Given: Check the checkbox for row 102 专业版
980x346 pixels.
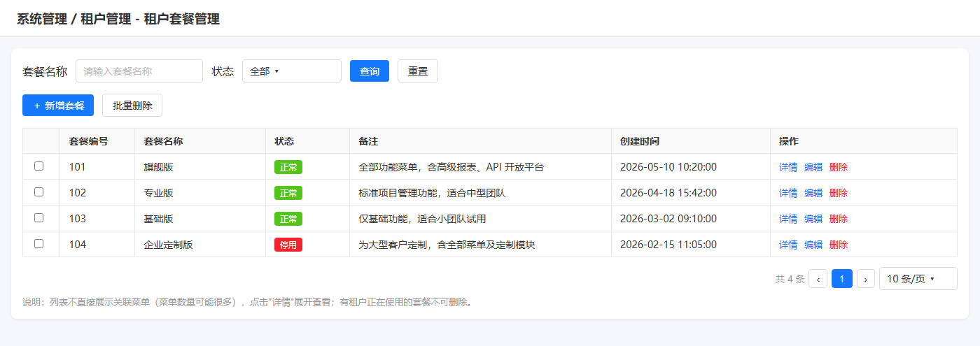Looking at the screenshot, I should tap(39, 192).
